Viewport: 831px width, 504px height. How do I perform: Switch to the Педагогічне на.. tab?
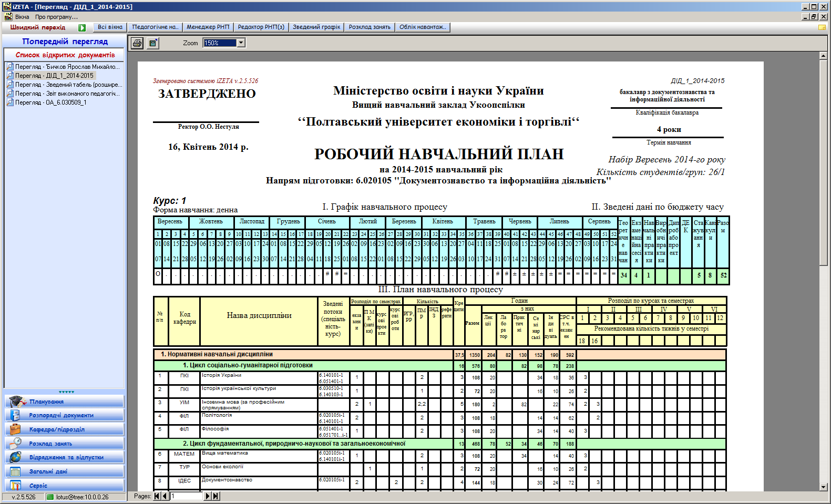tap(155, 27)
